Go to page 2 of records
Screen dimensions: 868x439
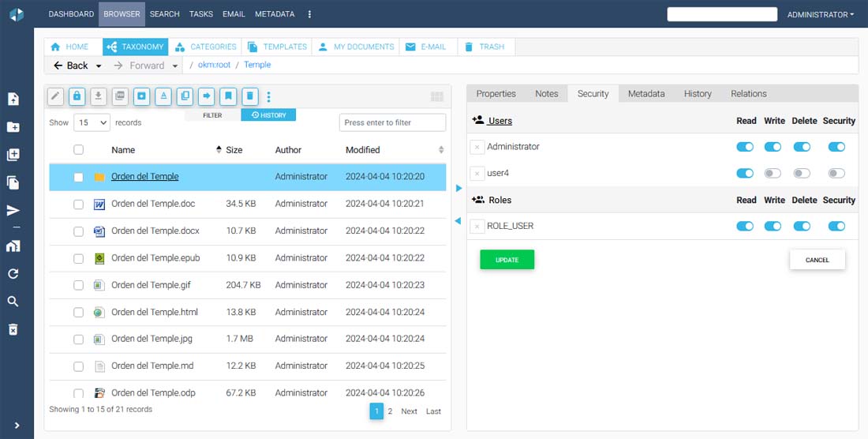390,411
